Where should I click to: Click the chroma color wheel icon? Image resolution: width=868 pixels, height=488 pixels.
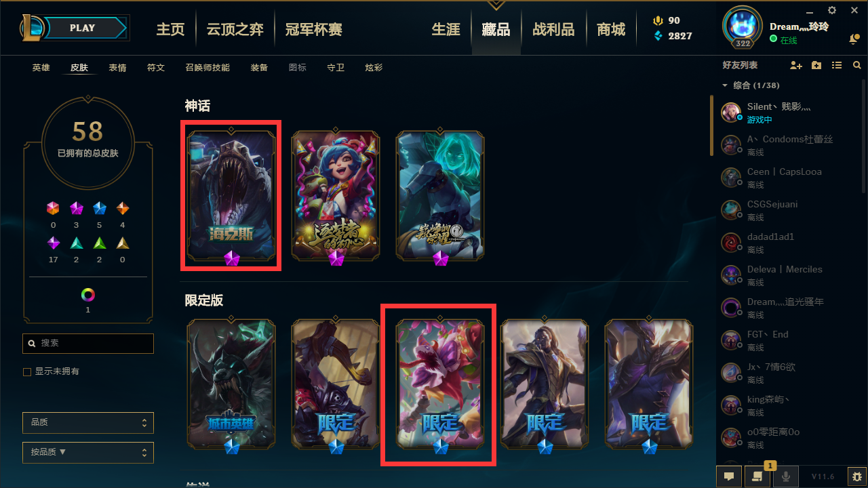[88, 295]
